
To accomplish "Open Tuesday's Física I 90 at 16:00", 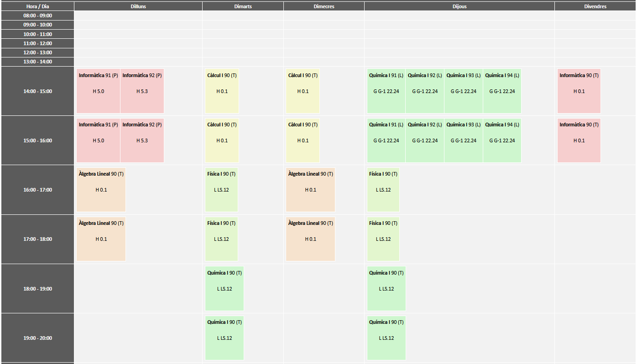I will pos(221,189).
